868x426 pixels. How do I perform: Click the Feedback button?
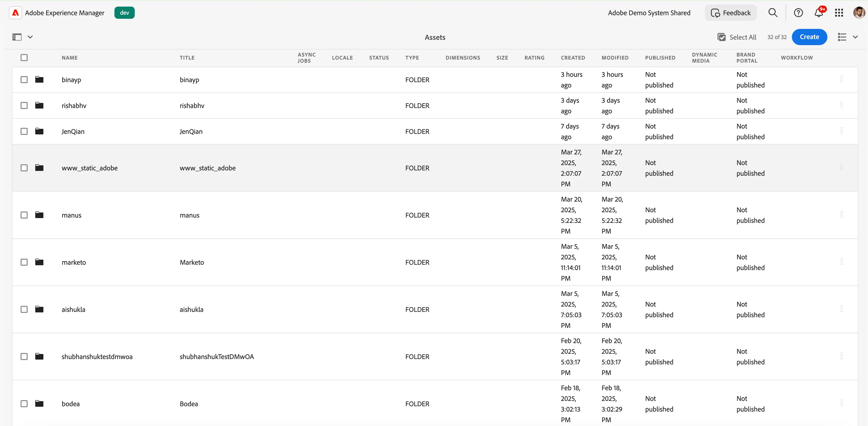point(730,13)
